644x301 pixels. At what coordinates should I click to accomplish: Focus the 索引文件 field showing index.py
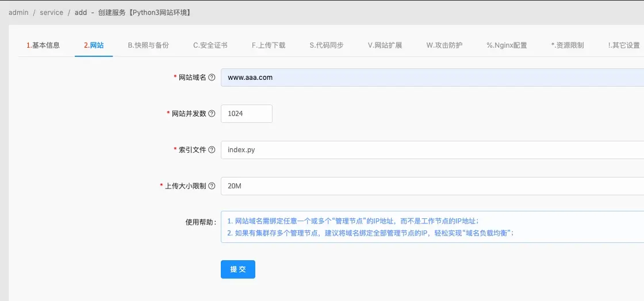[x=432, y=150]
